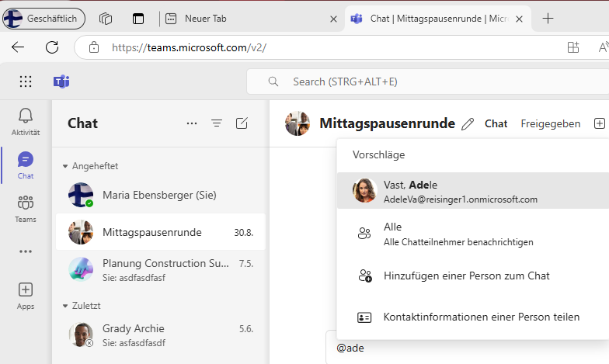Viewport: 609px width, 364px height.
Task: Open Apps in the left rail
Action: [26, 296]
